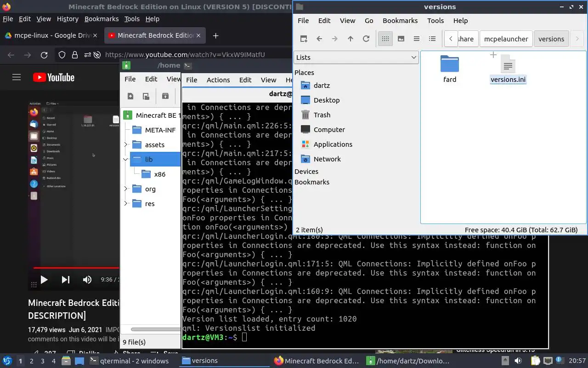Screen dimensions: 588x368
Task: Open file manager Go menu
Action: click(369, 20)
